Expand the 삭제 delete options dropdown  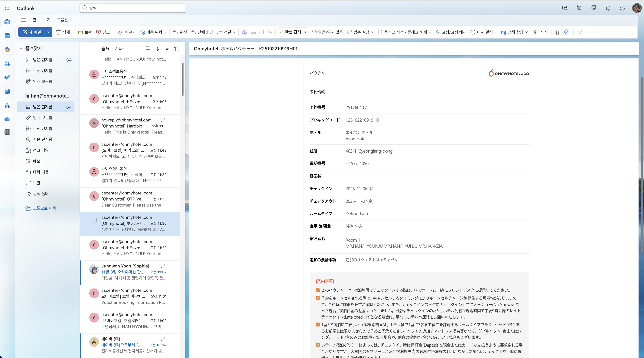[73, 32]
